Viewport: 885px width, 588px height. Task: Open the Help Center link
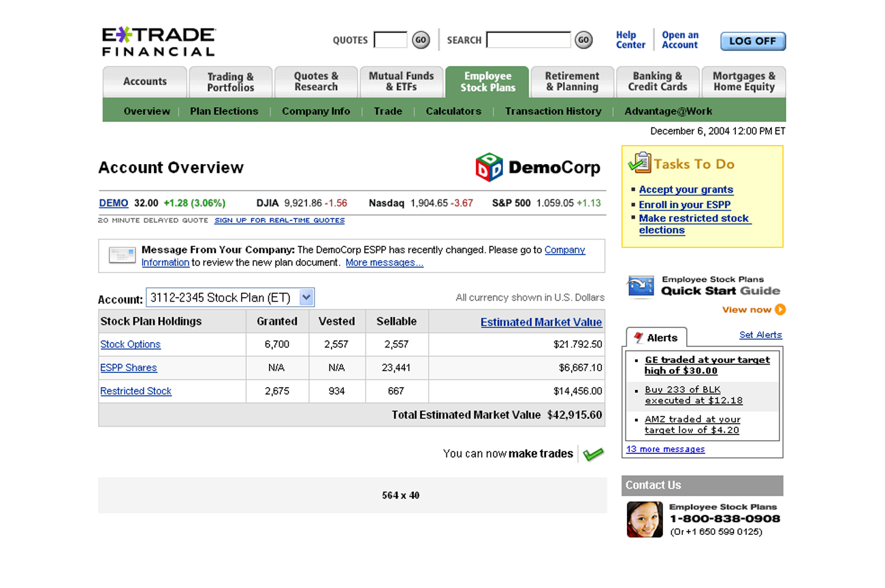630,40
